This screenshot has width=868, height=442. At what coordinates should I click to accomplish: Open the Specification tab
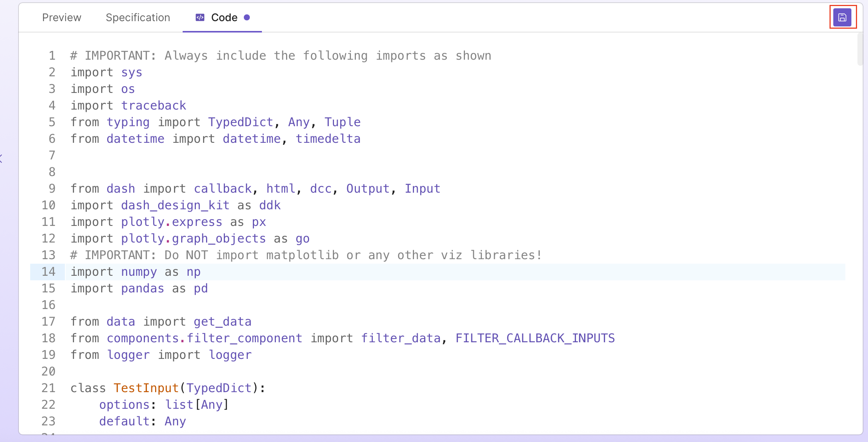click(138, 17)
